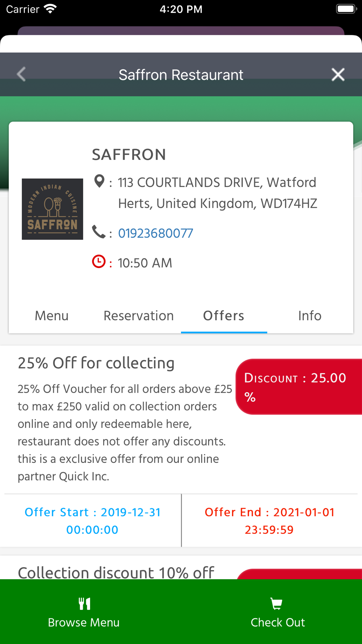Tap the red Discount 25.00% badge
362x644 pixels.
[x=299, y=387]
